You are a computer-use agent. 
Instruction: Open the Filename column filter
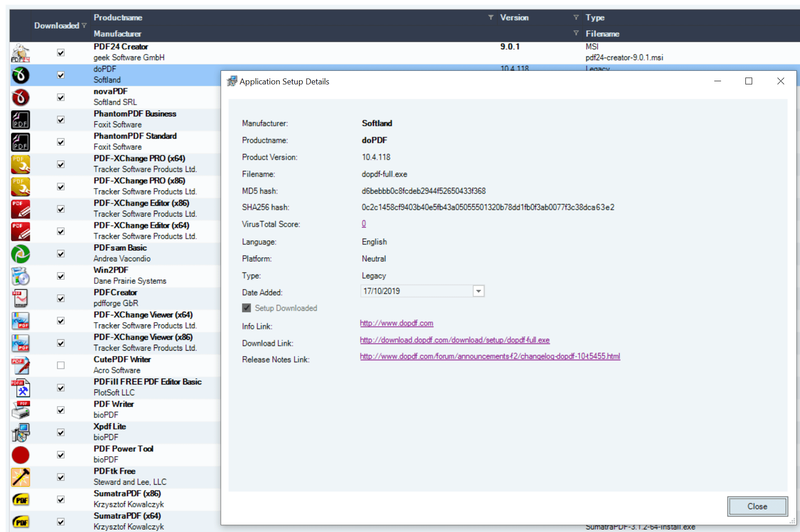576,33
